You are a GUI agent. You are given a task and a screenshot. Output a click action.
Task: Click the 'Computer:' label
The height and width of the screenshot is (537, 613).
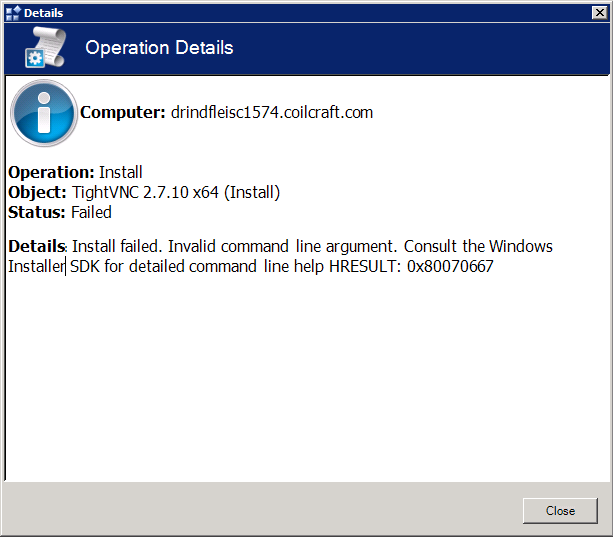click(x=123, y=113)
